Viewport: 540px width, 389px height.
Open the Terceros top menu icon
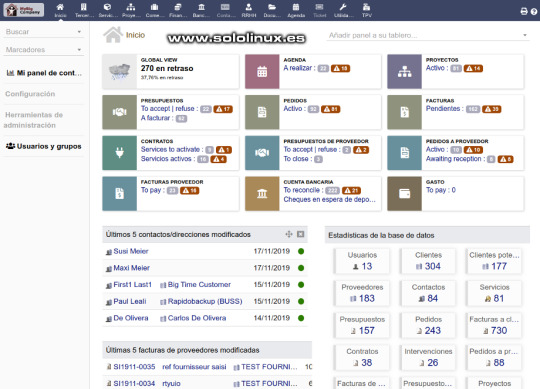(83, 7)
